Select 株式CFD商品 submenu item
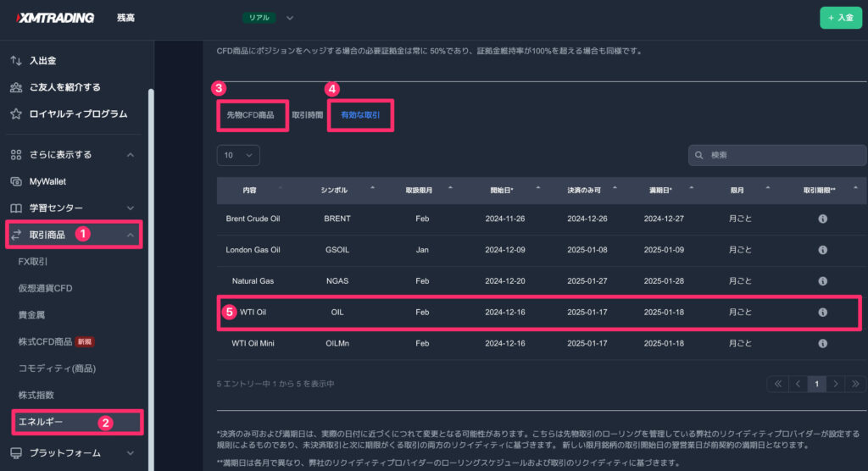868x471 pixels. (46, 341)
